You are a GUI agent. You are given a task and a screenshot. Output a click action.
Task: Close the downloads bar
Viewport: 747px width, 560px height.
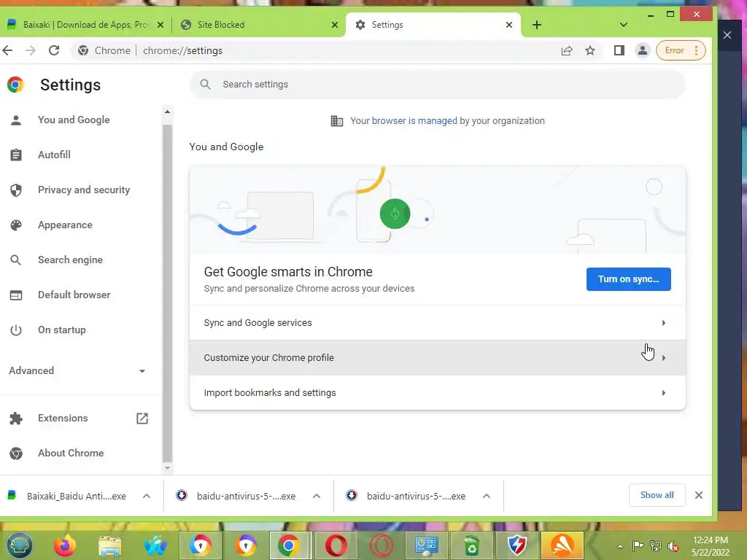[698, 495]
